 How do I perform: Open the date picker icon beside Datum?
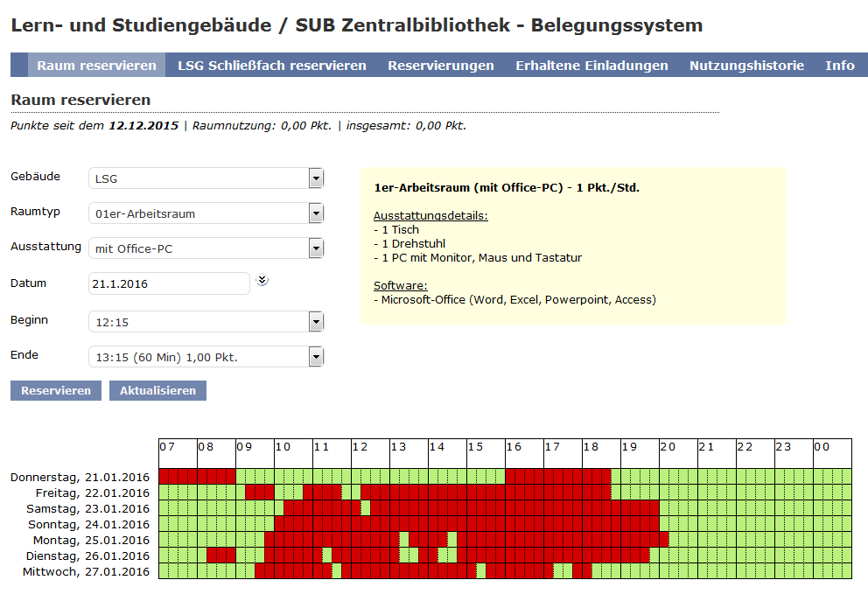pyautogui.click(x=262, y=281)
